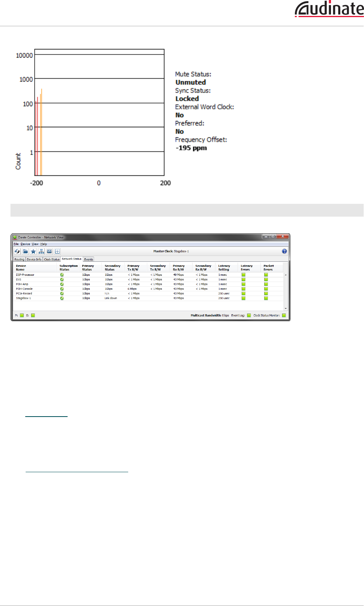Image resolution: width=364 pixels, height=606 pixels.
Task: Click scrollbar up arrow in device table
Action: pos(286,275)
